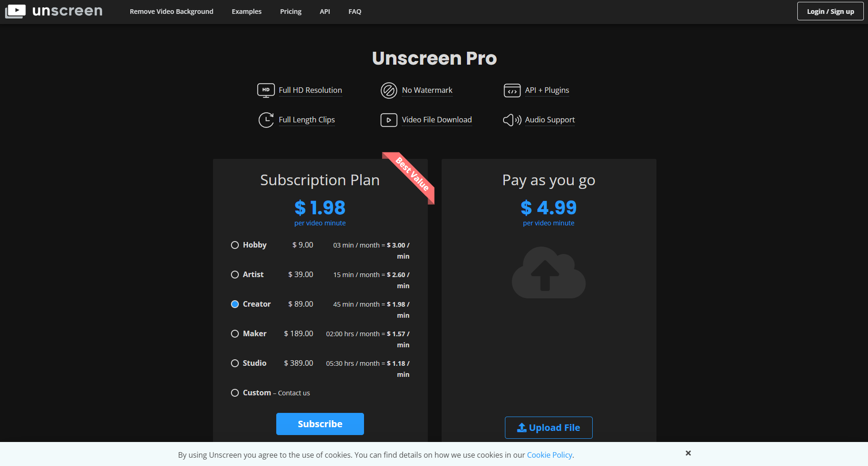
Task: Click the Unscreen logo icon
Action: (15, 11)
